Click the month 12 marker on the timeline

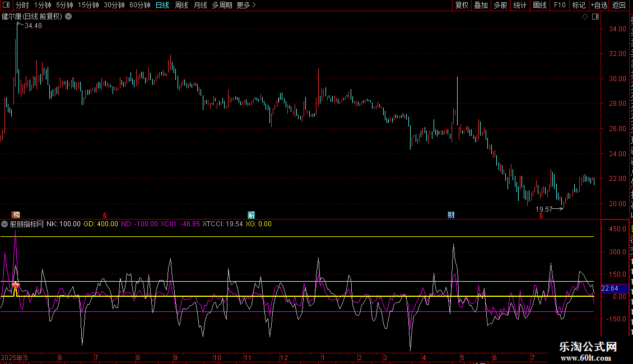coord(284,357)
